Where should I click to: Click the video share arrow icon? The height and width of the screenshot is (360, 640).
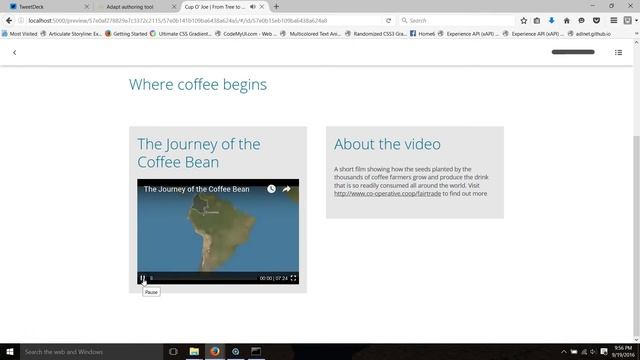pos(287,189)
